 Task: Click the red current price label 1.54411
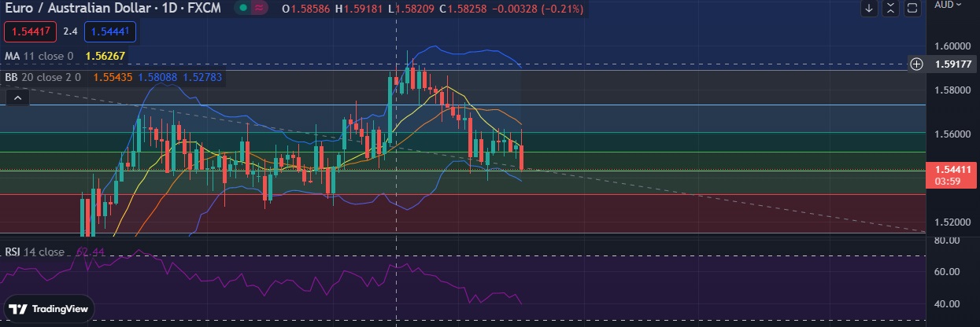(x=951, y=169)
